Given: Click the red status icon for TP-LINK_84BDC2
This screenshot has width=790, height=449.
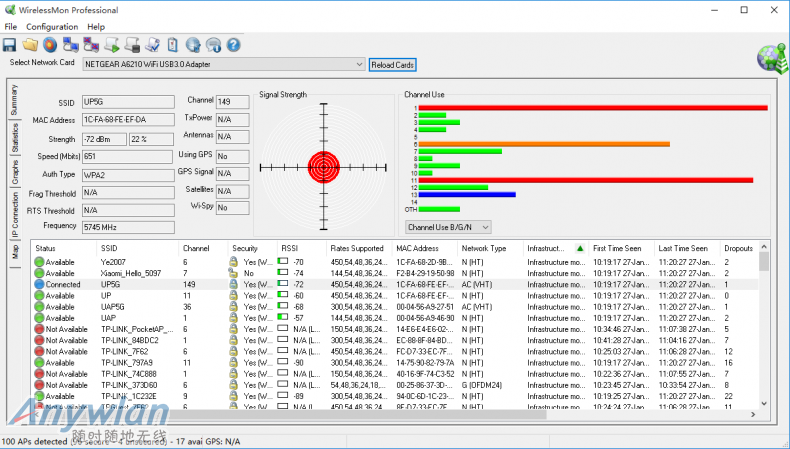Looking at the screenshot, I should tap(39, 340).
